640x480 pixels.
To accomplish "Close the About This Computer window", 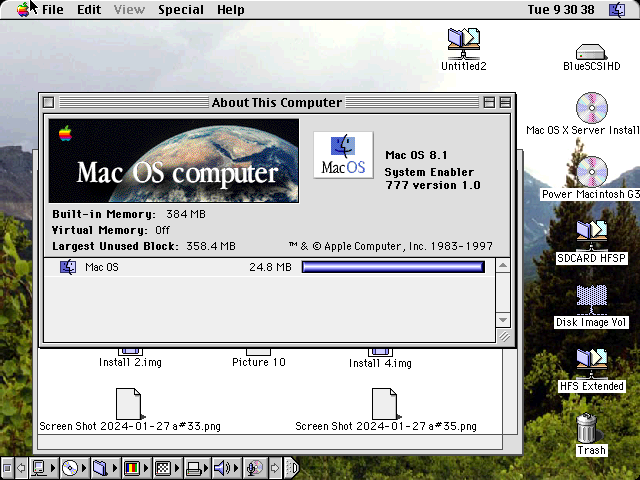I will (x=49, y=102).
